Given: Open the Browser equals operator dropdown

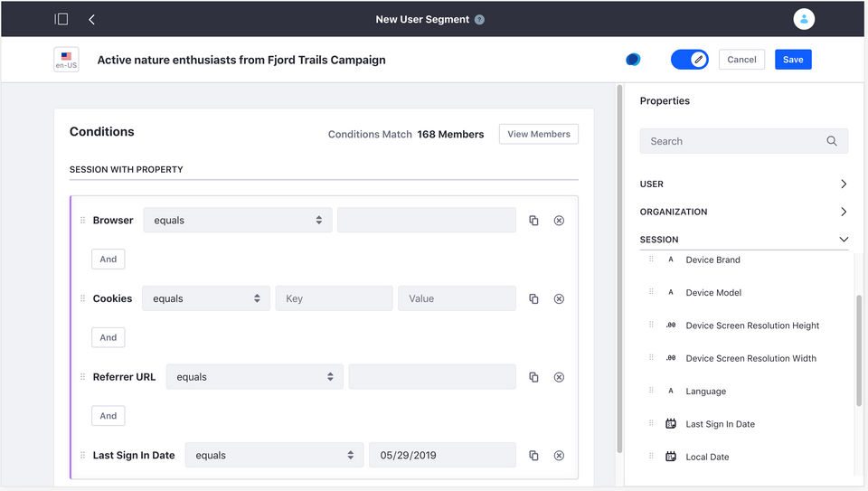Looking at the screenshot, I should pos(237,221).
